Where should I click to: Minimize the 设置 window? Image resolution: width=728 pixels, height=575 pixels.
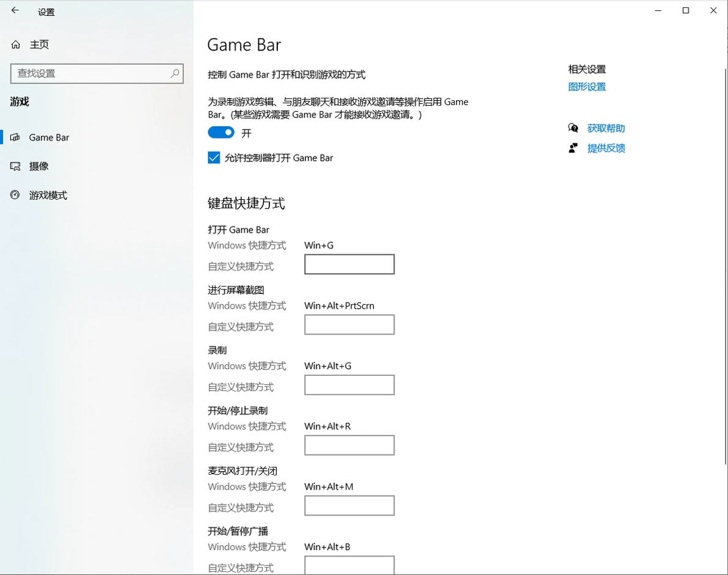click(x=658, y=10)
